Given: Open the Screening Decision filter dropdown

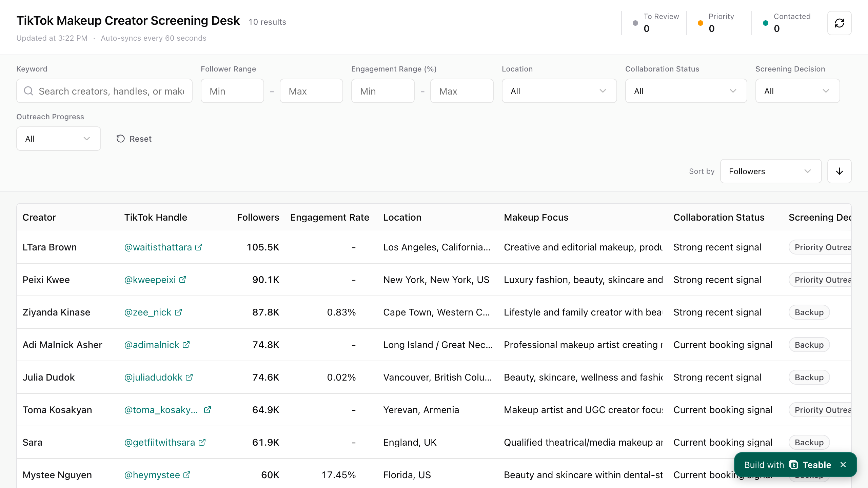Looking at the screenshot, I should (x=797, y=91).
